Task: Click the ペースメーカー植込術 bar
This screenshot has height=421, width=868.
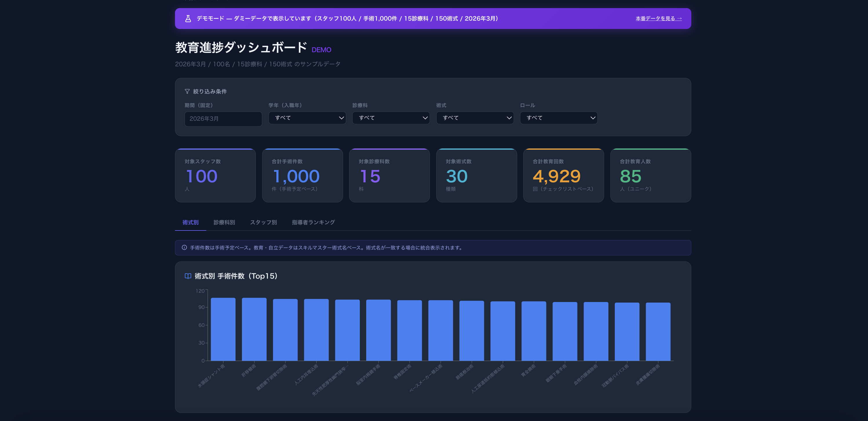Action: pyautogui.click(x=440, y=331)
